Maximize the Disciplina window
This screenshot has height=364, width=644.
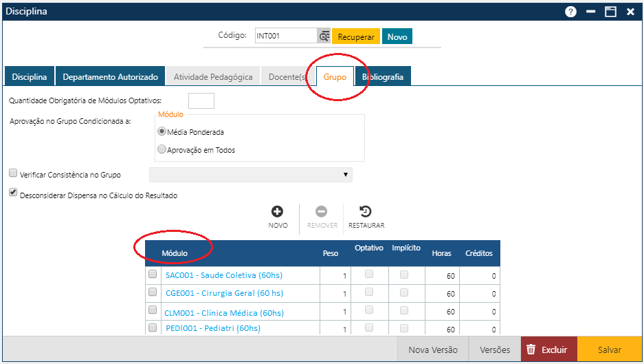coord(610,12)
